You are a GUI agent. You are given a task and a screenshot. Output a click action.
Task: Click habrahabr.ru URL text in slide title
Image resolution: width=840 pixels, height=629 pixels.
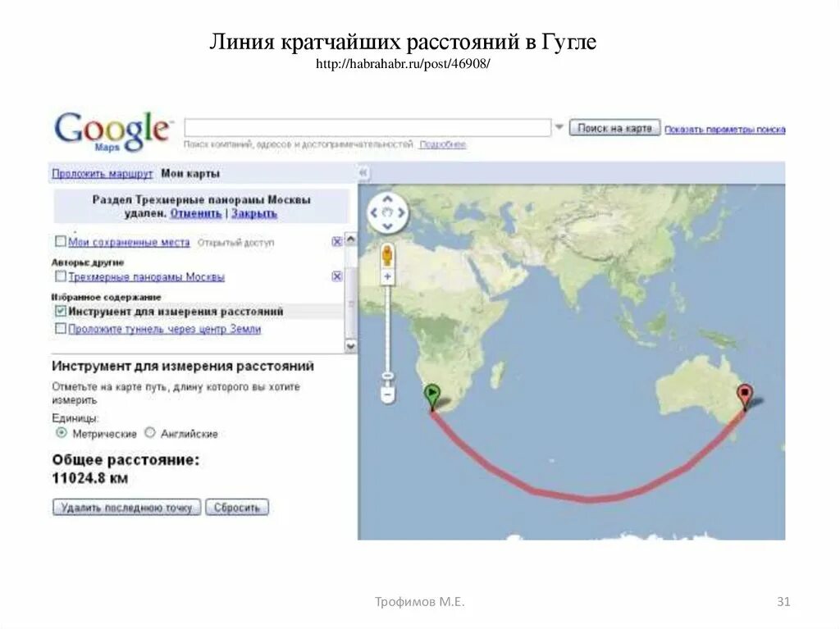(x=403, y=64)
